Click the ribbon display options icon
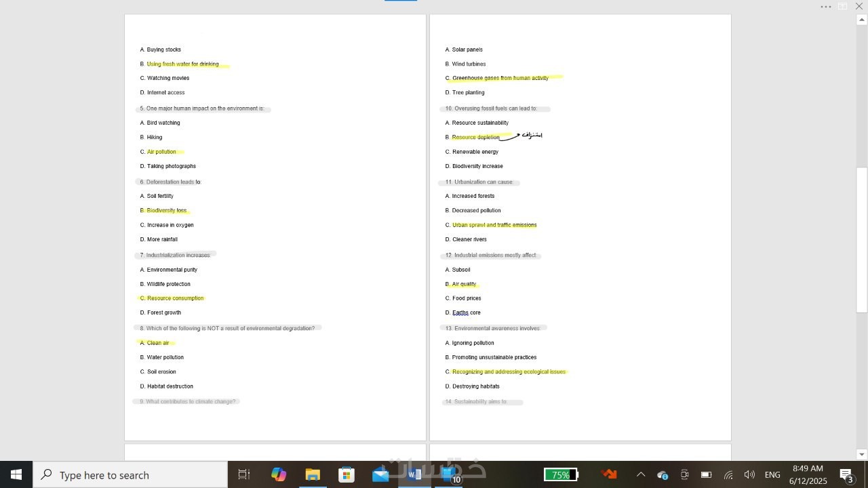Viewport: 868px width, 488px height. coord(843,7)
